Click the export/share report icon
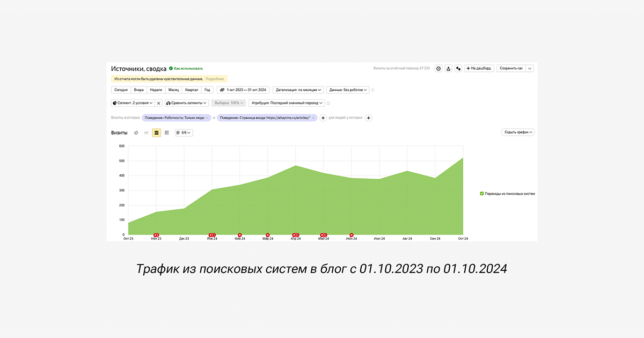The image size is (644, 338). coord(449,69)
